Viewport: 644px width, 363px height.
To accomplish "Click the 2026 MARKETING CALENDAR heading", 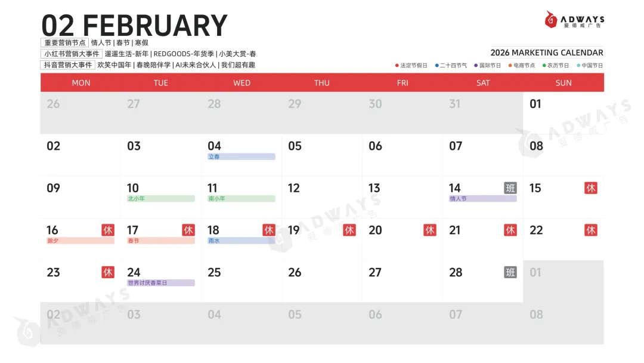I will coord(546,53).
